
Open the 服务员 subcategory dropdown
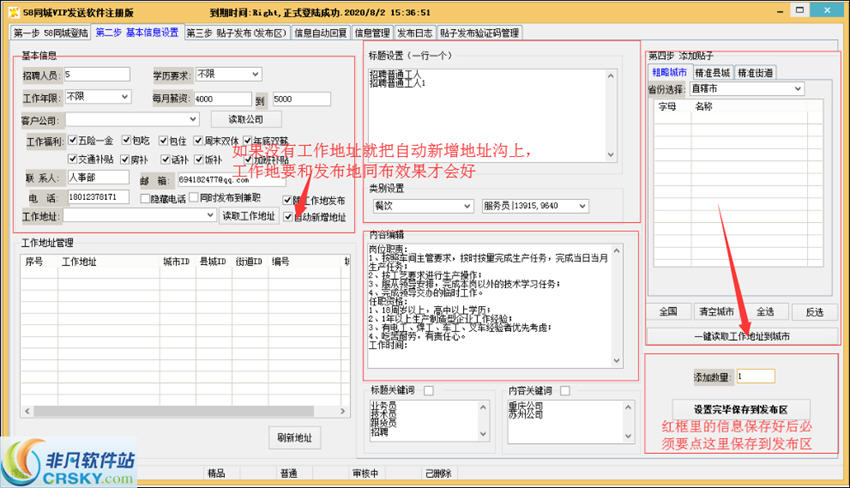click(535, 206)
